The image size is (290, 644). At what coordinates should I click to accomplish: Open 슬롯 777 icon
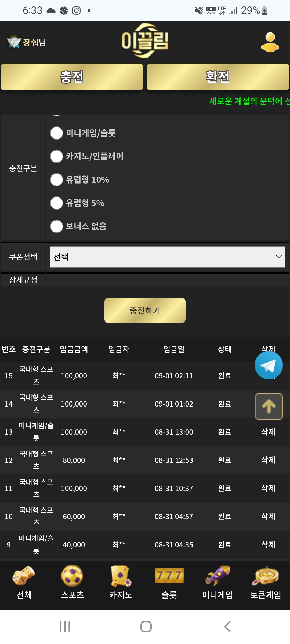[x=169, y=576]
